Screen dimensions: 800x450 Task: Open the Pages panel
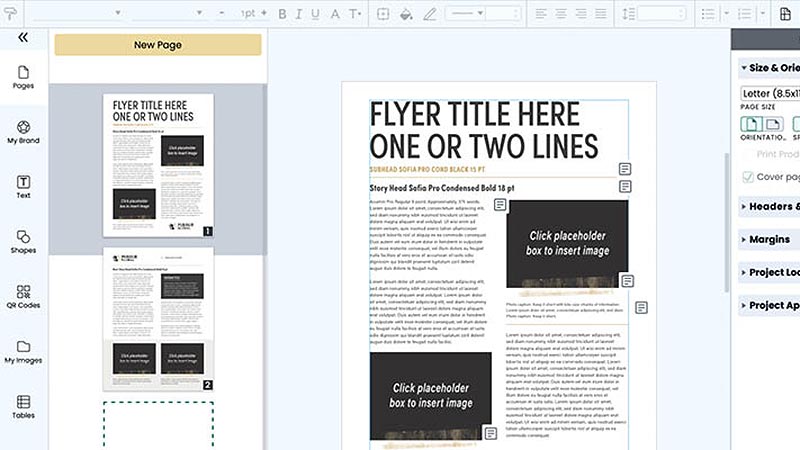23,78
